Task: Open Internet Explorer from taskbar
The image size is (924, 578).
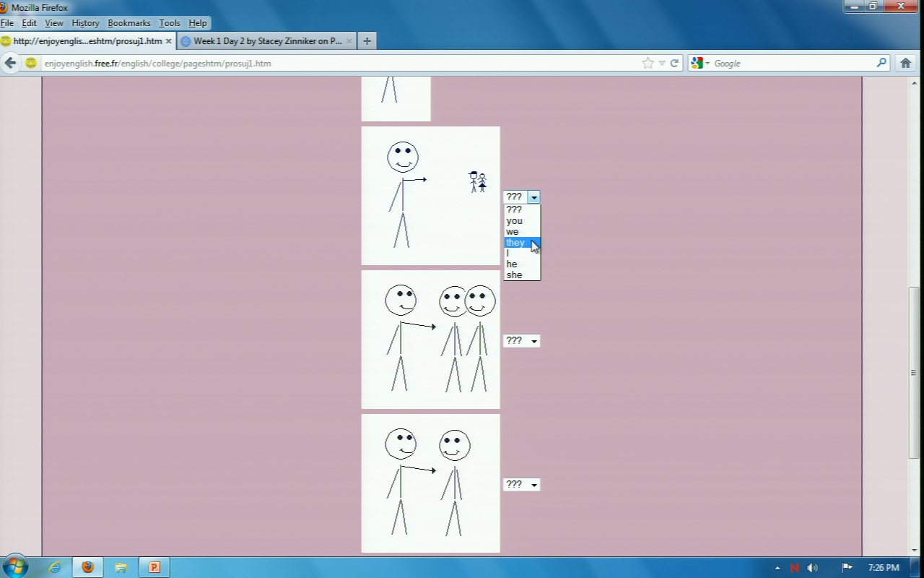Action: coord(55,567)
